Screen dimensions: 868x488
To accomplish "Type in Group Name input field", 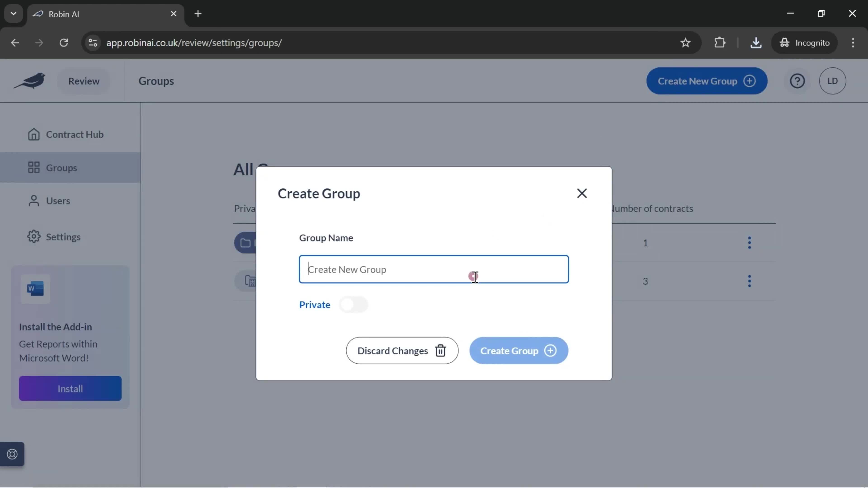I will click(x=433, y=269).
